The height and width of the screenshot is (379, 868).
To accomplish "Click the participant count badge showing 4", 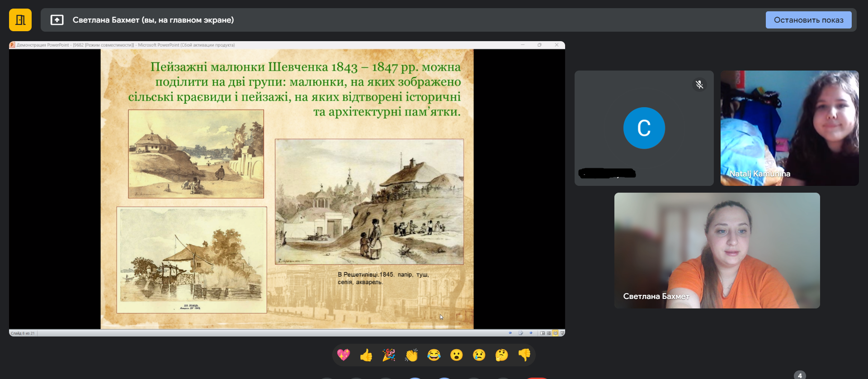I will click(x=799, y=375).
